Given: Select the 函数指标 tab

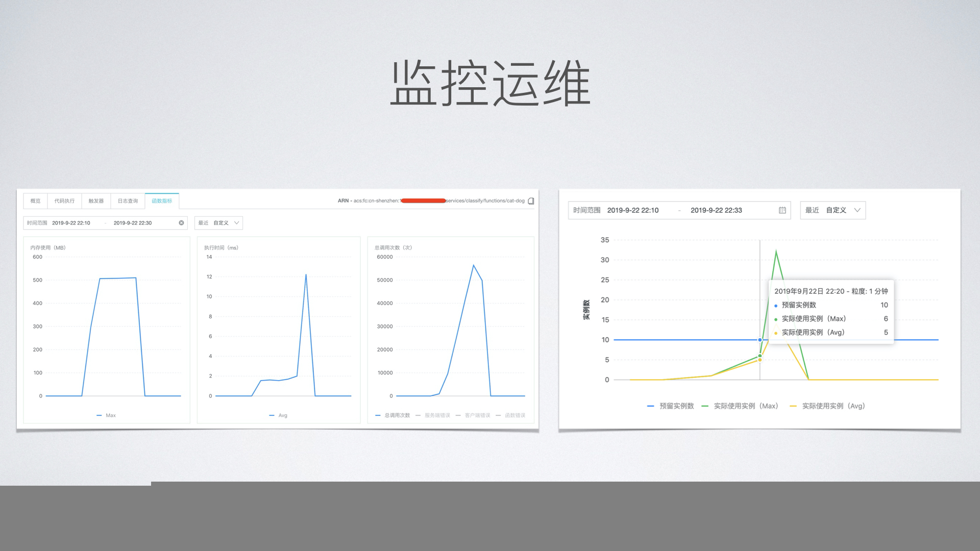Looking at the screenshot, I should (x=162, y=201).
